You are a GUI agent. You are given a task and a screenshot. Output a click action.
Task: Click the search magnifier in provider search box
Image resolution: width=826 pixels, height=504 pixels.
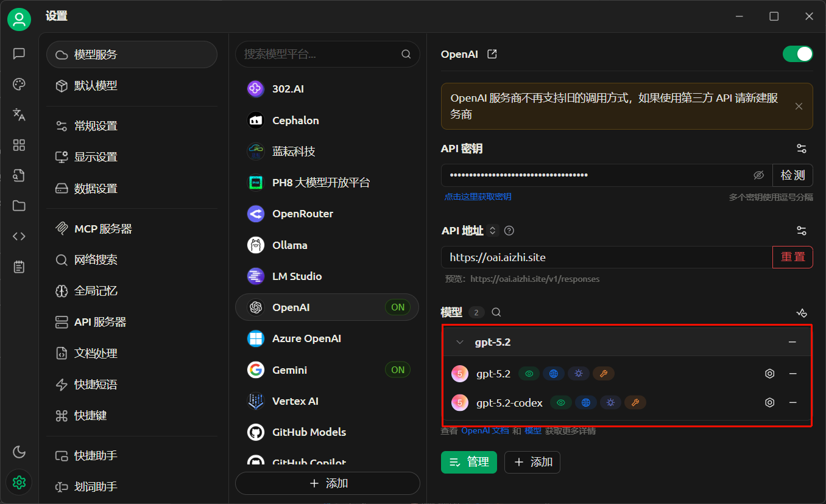click(406, 54)
